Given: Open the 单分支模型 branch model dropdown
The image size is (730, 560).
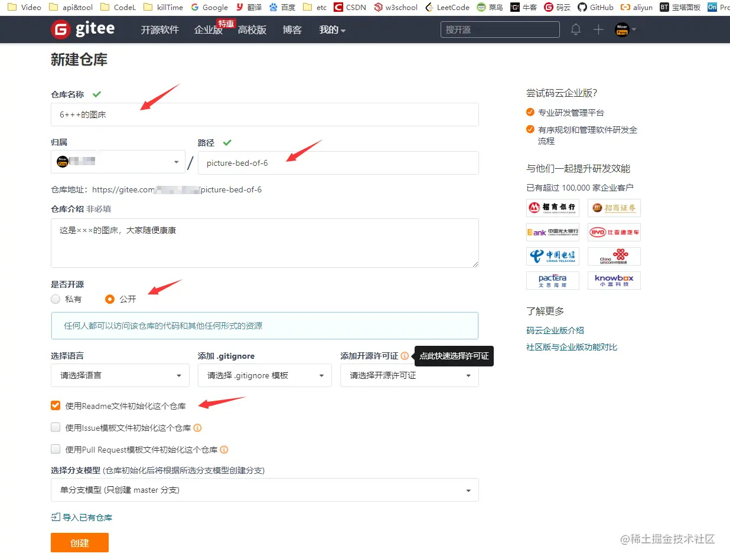Looking at the screenshot, I should tap(265, 490).
